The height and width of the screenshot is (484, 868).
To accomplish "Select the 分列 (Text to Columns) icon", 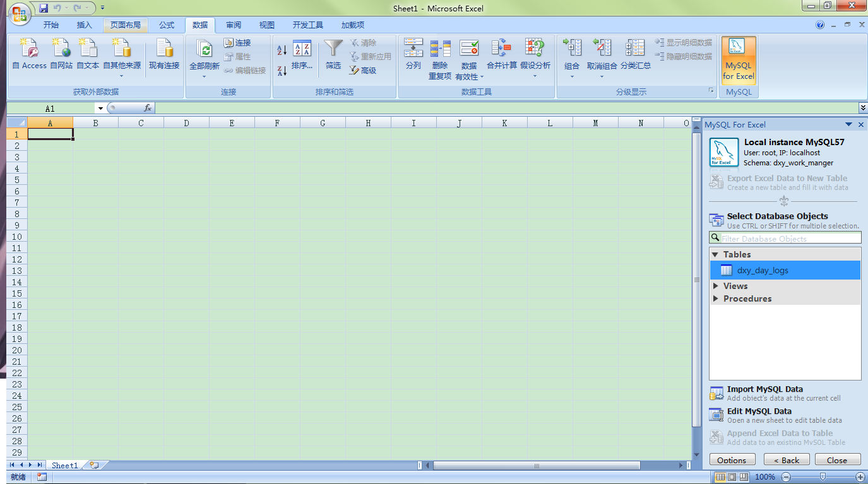I will tap(413, 57).
